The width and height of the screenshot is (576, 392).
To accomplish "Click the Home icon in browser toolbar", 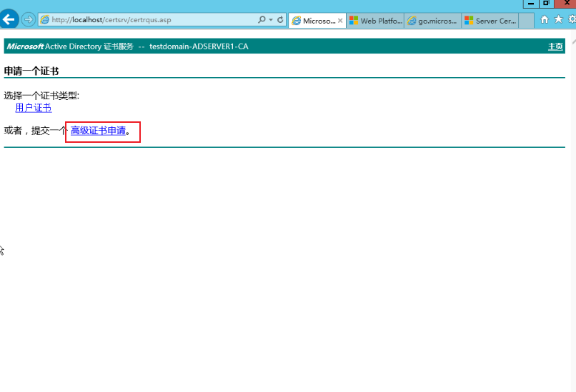I will (x=545, y=19).
